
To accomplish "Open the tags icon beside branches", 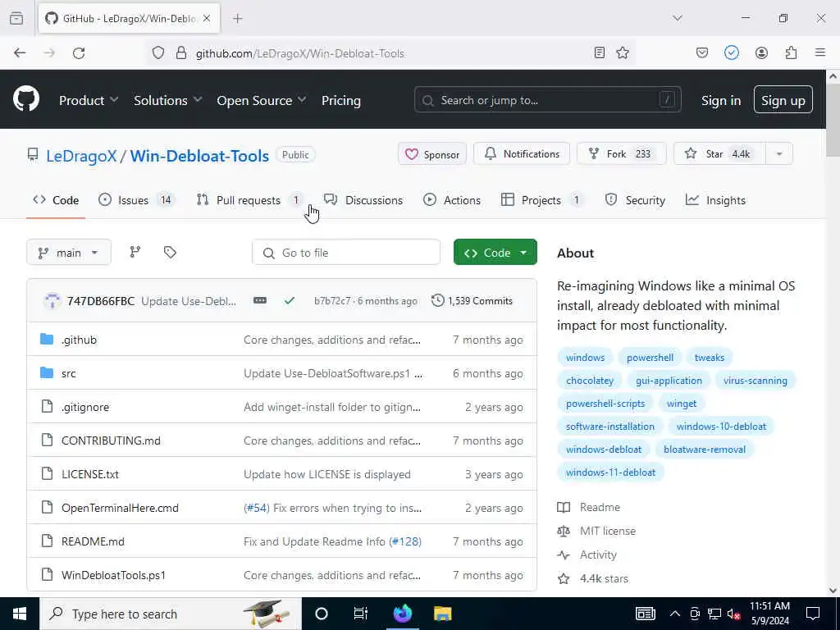I will tap(170, 252).
